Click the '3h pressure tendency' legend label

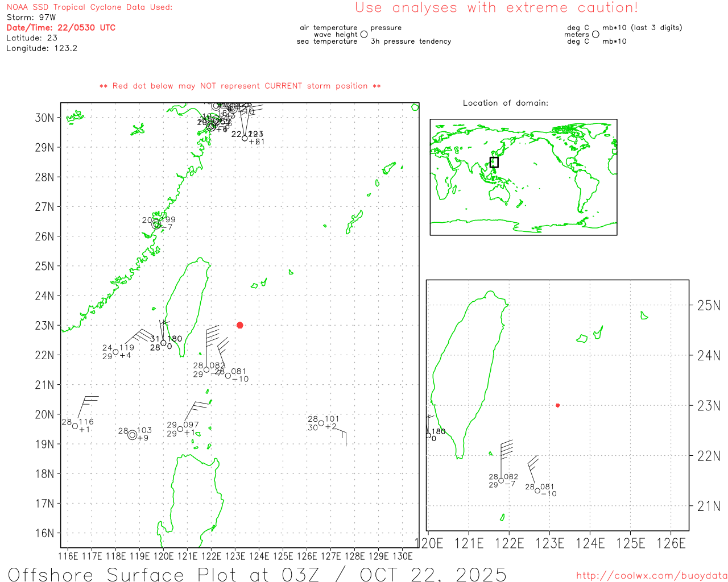(411, 41)
